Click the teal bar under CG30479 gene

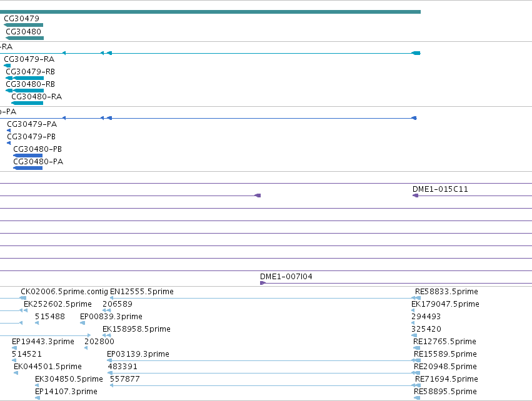pos(23,25)
